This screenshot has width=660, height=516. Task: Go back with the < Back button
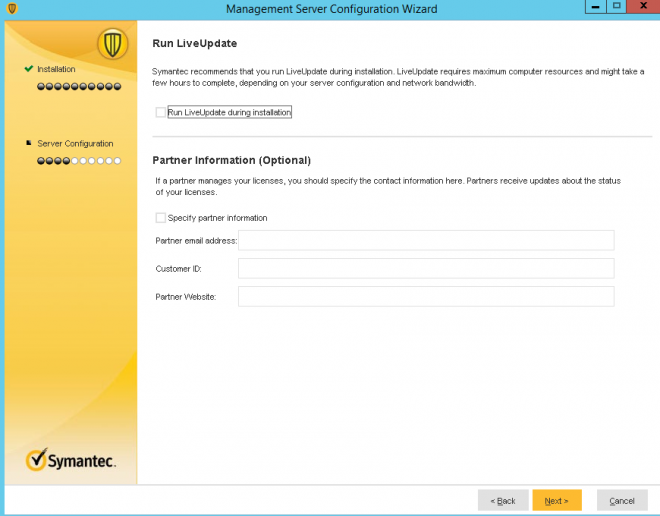point(503,500)
